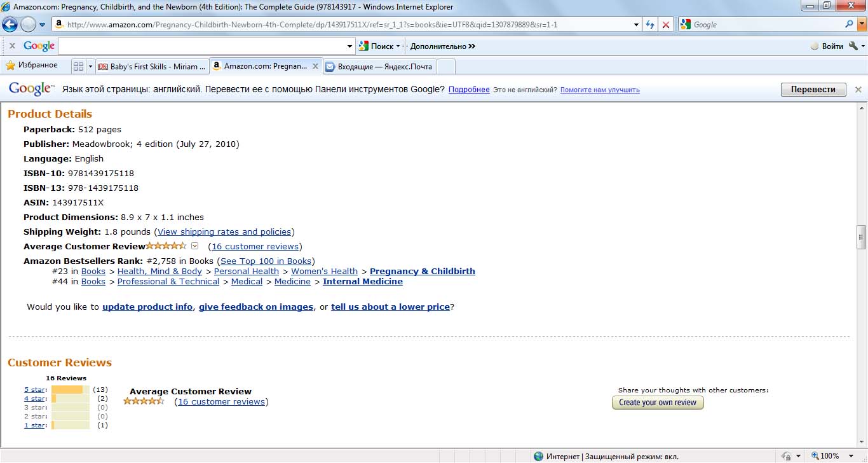Click the Quick Tabs grid icon

pos(79,66)
